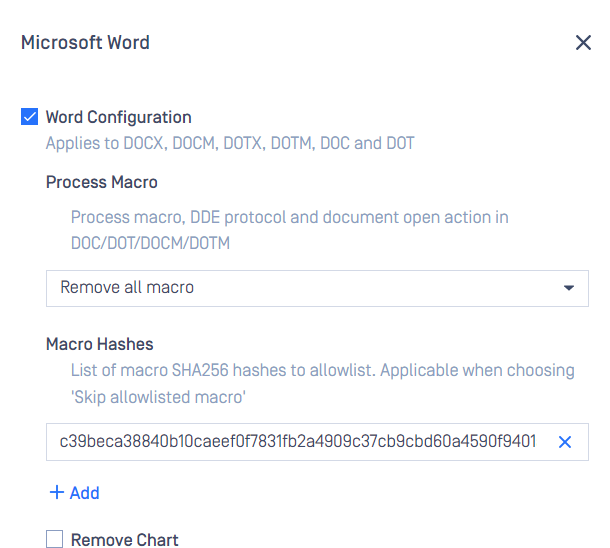
Task: Open the Remove all macro dropdown
Action: 317,289
